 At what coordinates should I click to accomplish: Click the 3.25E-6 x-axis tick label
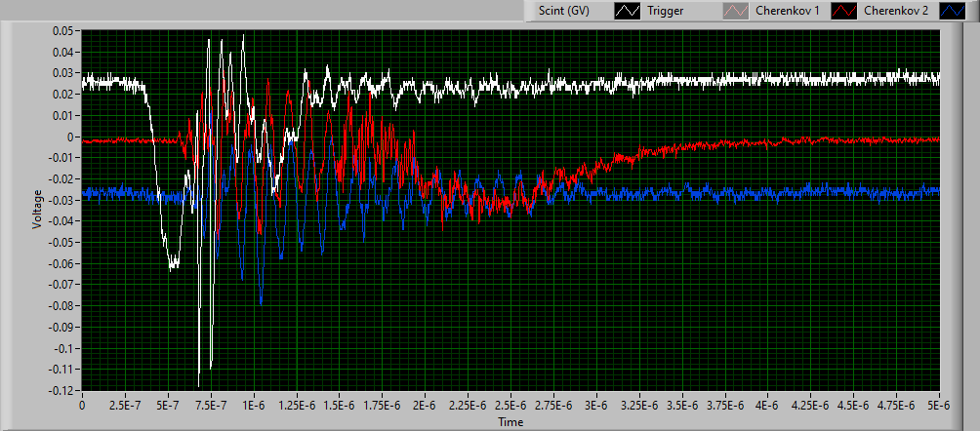coord(639,405)
